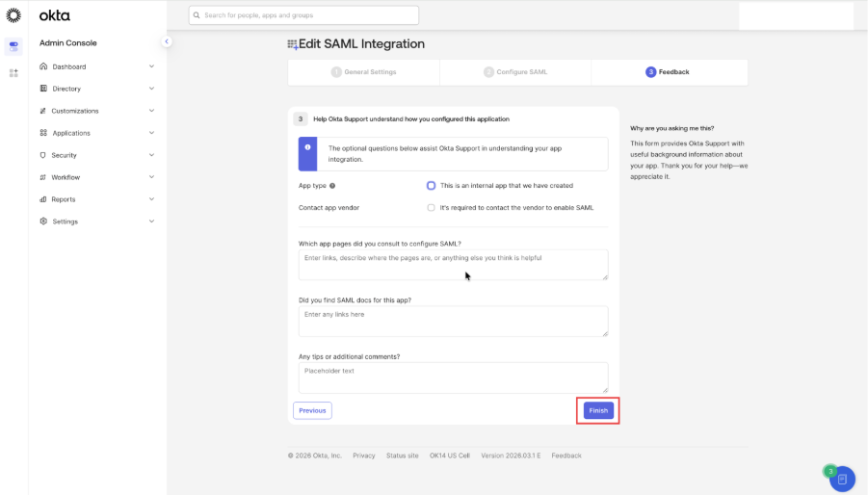Click the Finish button

point(598,410)
